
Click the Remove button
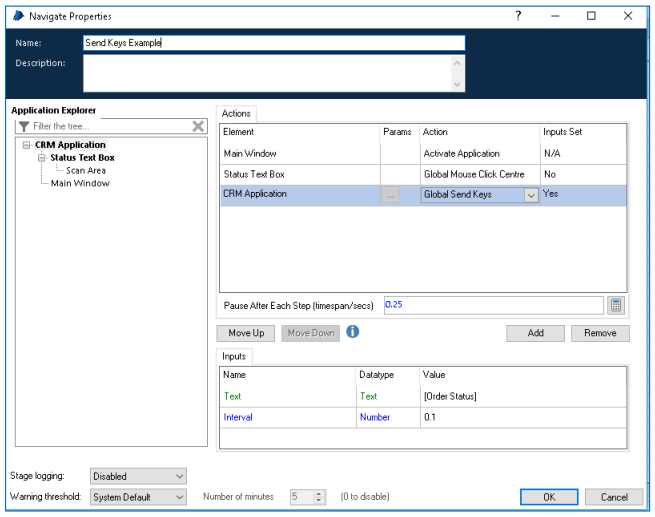tap(600, 333)
